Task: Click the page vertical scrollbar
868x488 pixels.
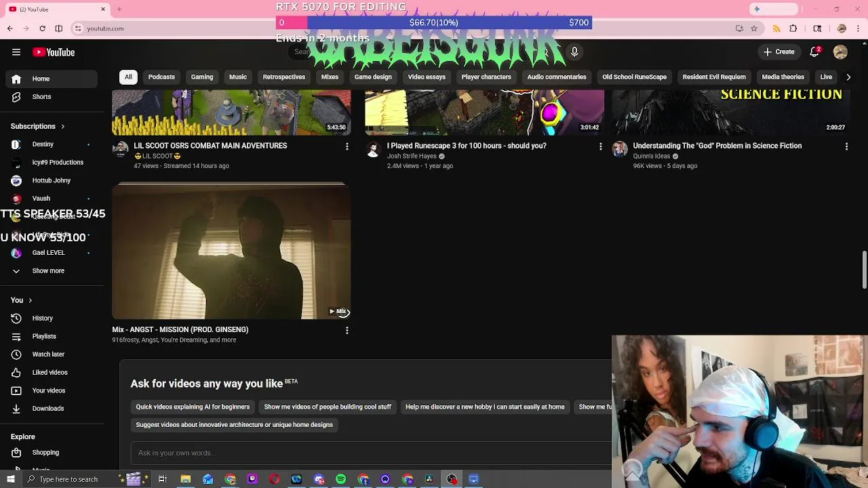Action: [865, 269]
